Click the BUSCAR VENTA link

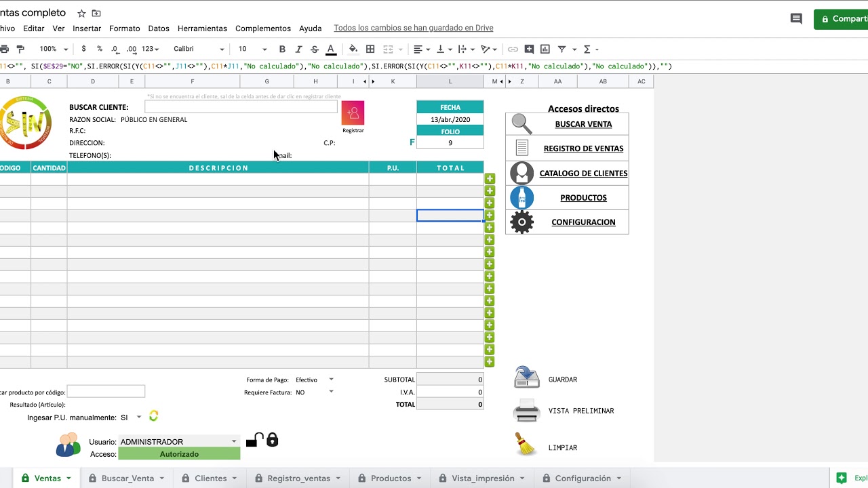click(583, 124)
